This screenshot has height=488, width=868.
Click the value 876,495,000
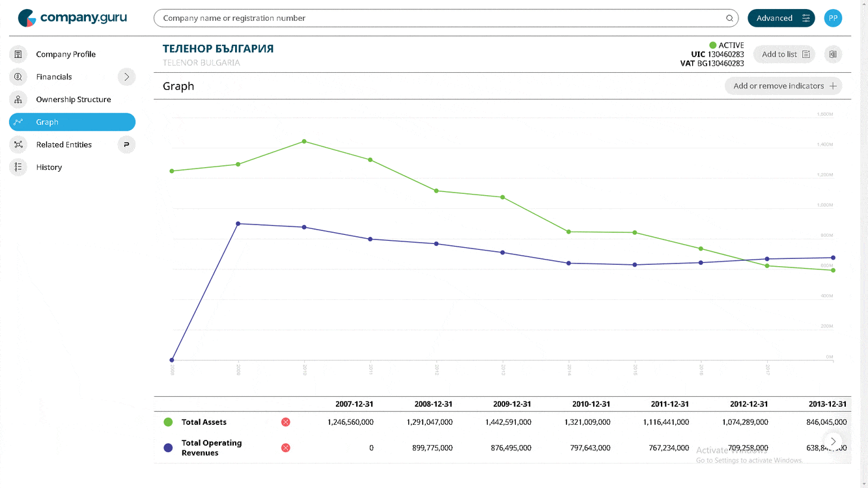point(511,448)
